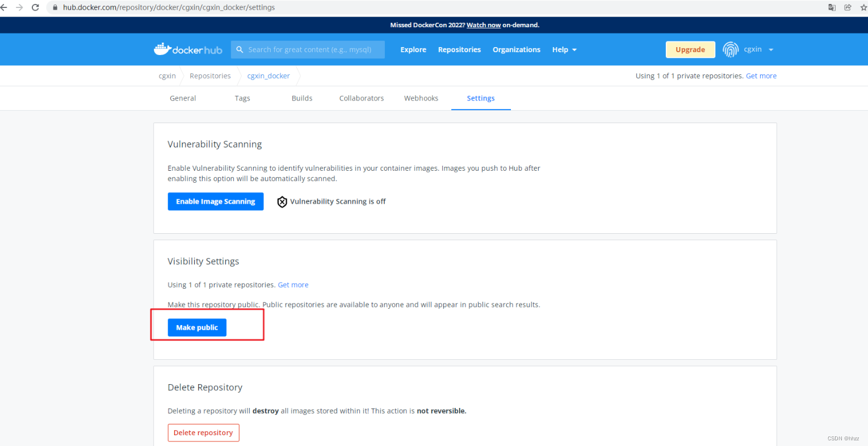Go forward with browser arrow
The image size is (868, 446).
tap(19, 7)
